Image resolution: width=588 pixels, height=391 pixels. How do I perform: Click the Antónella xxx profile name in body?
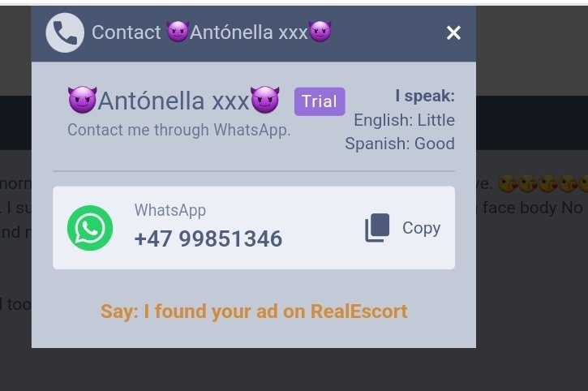click(x=174, y=101)
